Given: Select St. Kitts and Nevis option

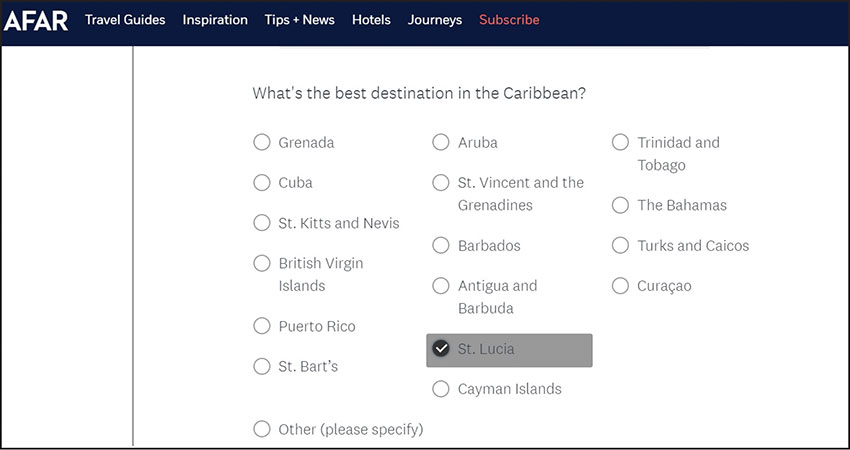Looking at the screenshot, I should point(262,223).
